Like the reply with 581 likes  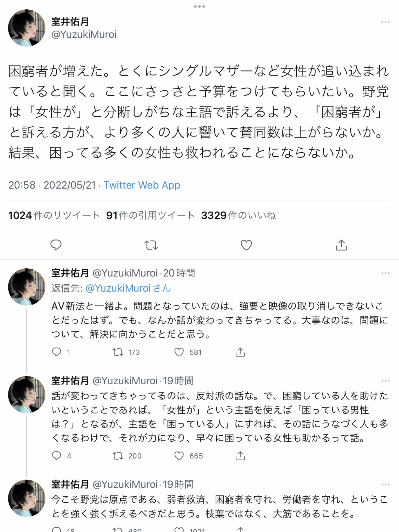[179, 352]
